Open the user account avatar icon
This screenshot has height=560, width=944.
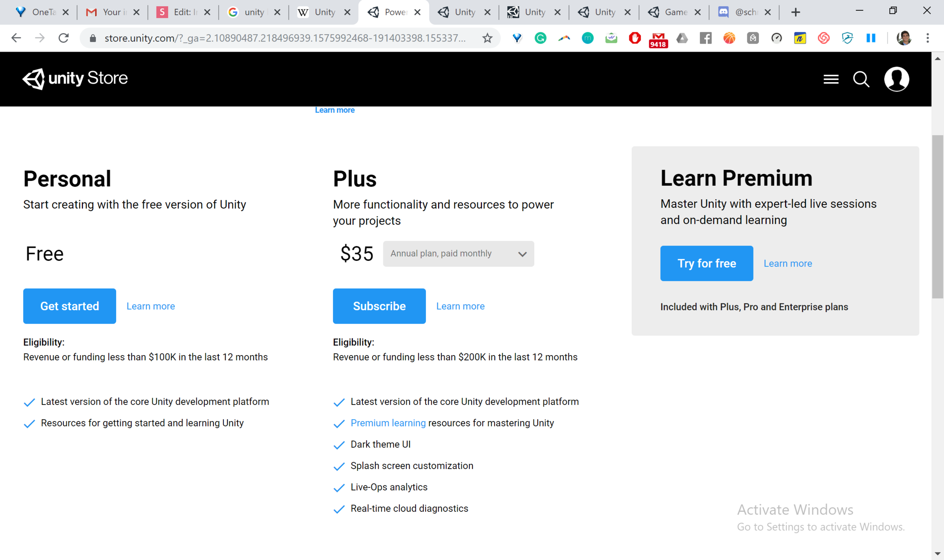896,79
